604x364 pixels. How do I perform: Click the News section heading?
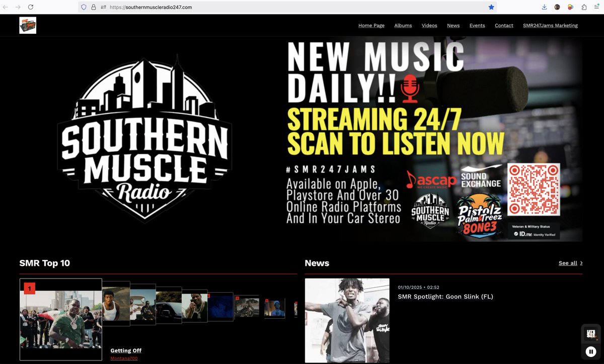click(x=317, y=263)
